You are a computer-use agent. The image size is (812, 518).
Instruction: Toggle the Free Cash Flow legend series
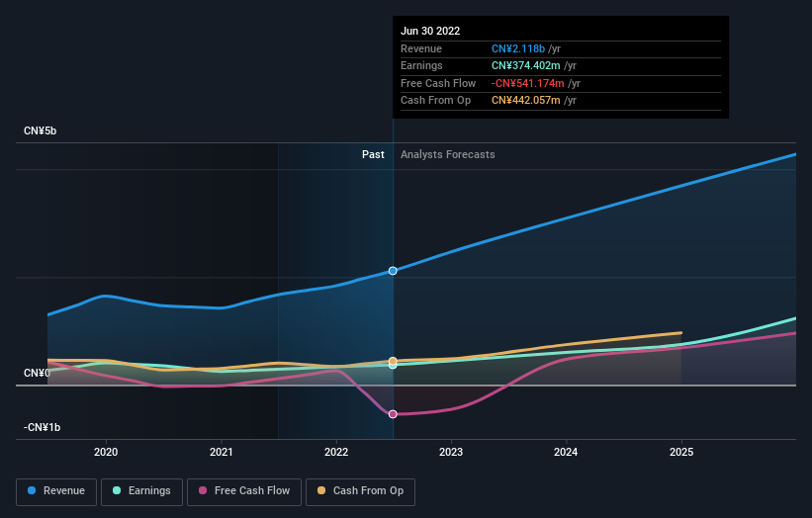(244, 491)
